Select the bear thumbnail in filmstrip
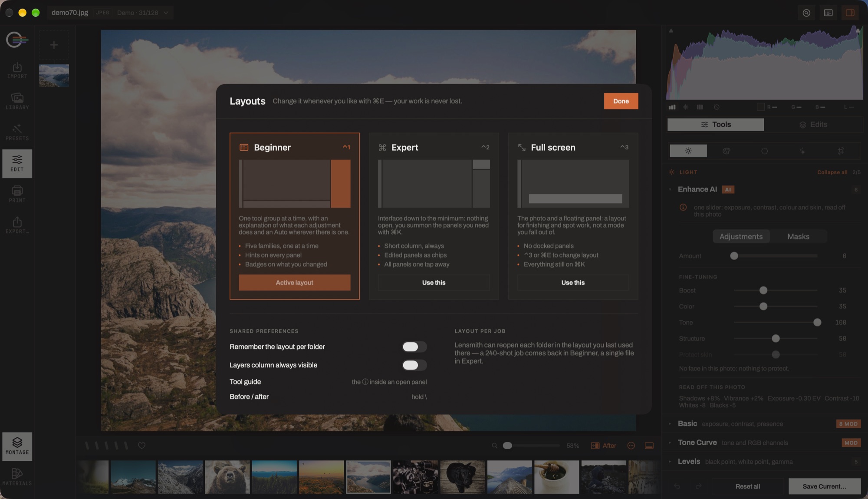The image size is (868, 499). pos(227,477)
